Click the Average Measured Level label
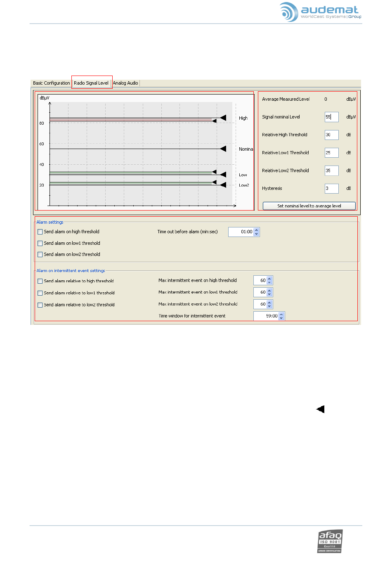Image resolution: width=392 pixels, height=561 pixels. (x=286, y=99)
